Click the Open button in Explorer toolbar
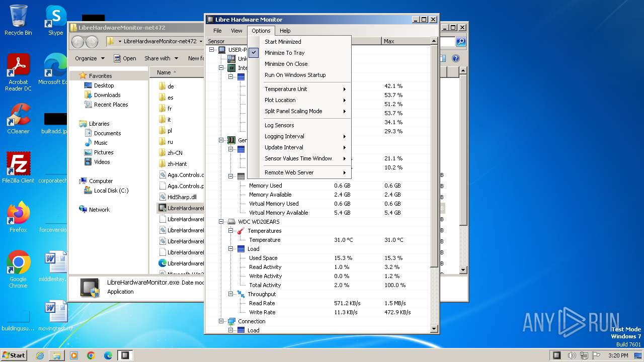 click(125, 58)
